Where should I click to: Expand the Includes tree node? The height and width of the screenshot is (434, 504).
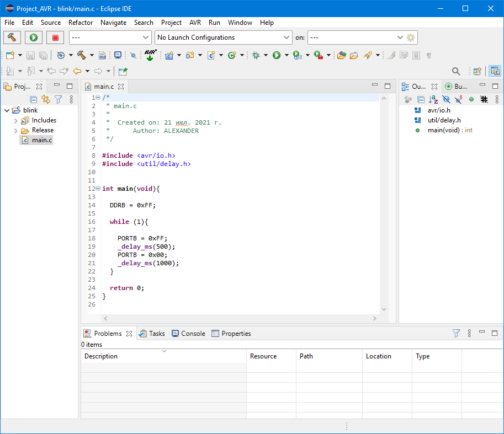pyautogui.click(x=15, y=121)
